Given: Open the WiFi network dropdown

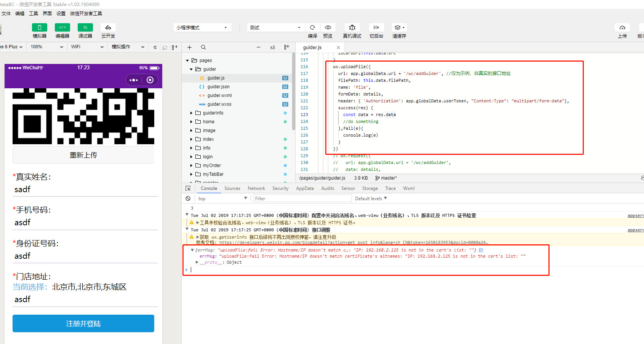Looking at the screenshot, I should coord(87,47).
